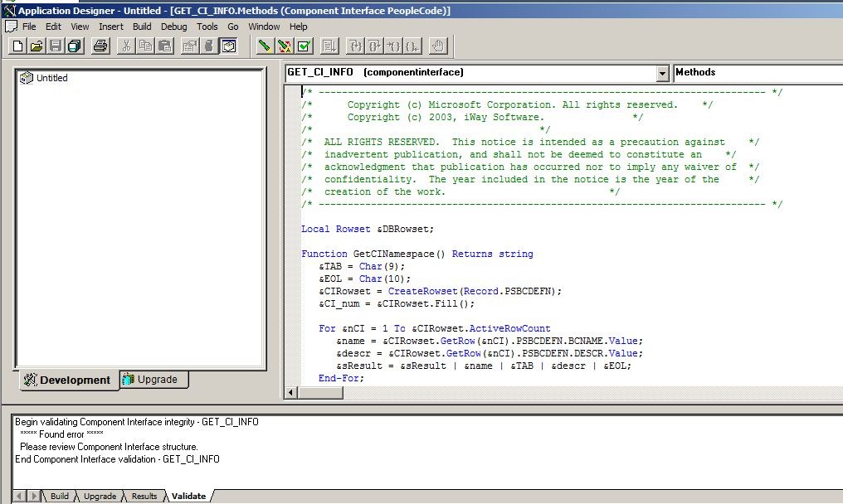This screenshot has height=504, width=843.
Task: Click the output tabs scroll-right arrow
Action: click(x=33, y=496)
